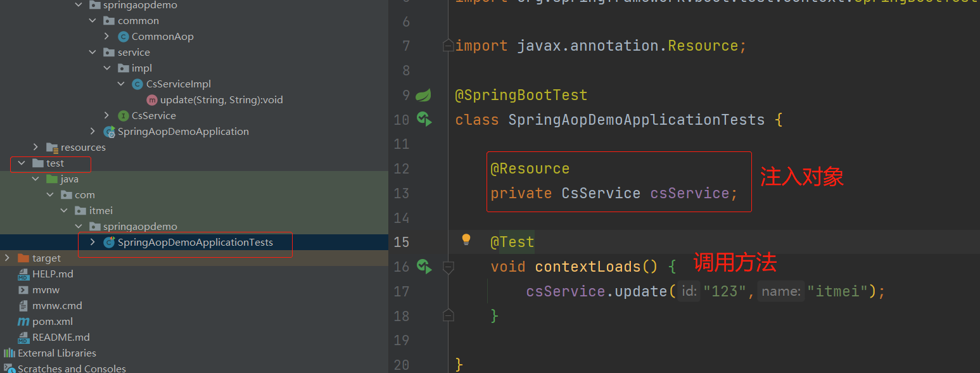Click the CommonAop class icon
This screenshot has width=980, height=373.
pyautogui.click(x=124, y=37)
